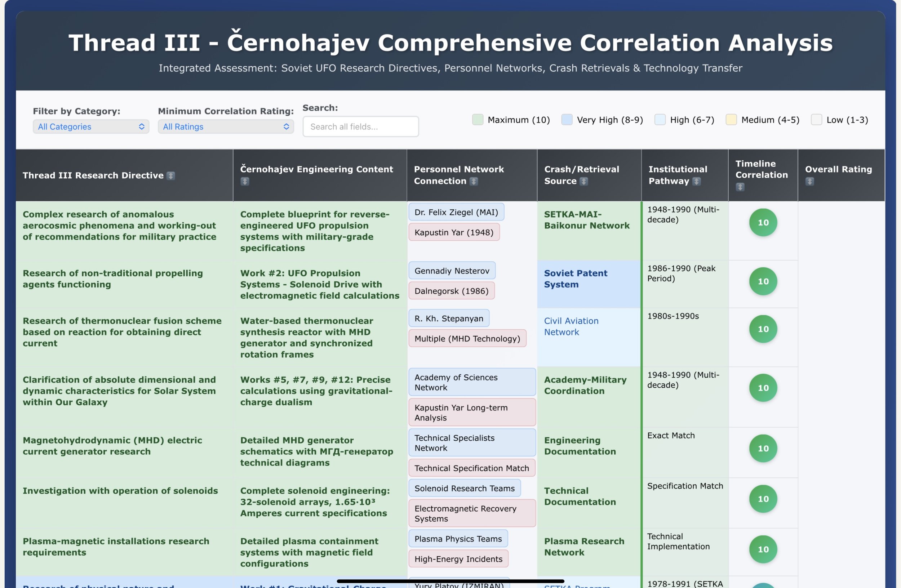The height and width of the screenshot is (588, 901).
Task: Click sort icon under Černohajev Engineering Content
Action: pyautogui.click(x=245, y=182)
